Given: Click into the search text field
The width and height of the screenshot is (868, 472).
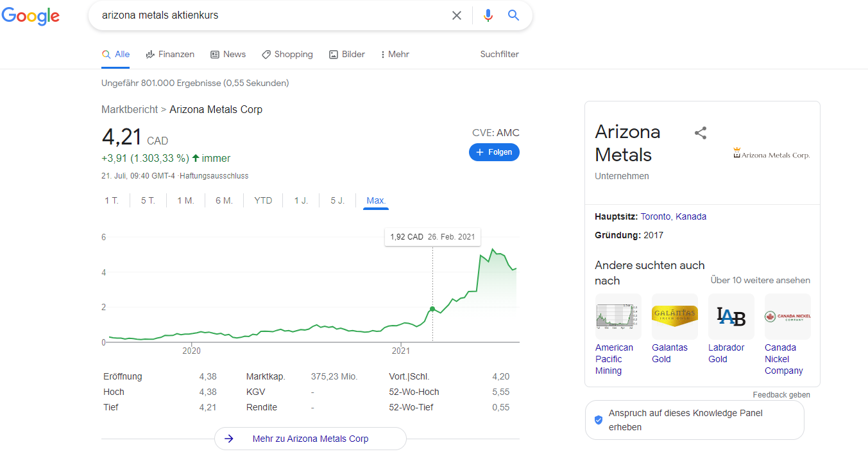Looking at the screenshot, I should click(269, 15).
